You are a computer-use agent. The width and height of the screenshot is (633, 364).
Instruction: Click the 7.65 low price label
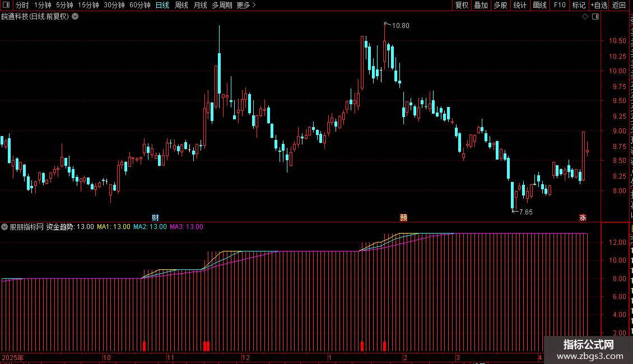coord(526,212)
